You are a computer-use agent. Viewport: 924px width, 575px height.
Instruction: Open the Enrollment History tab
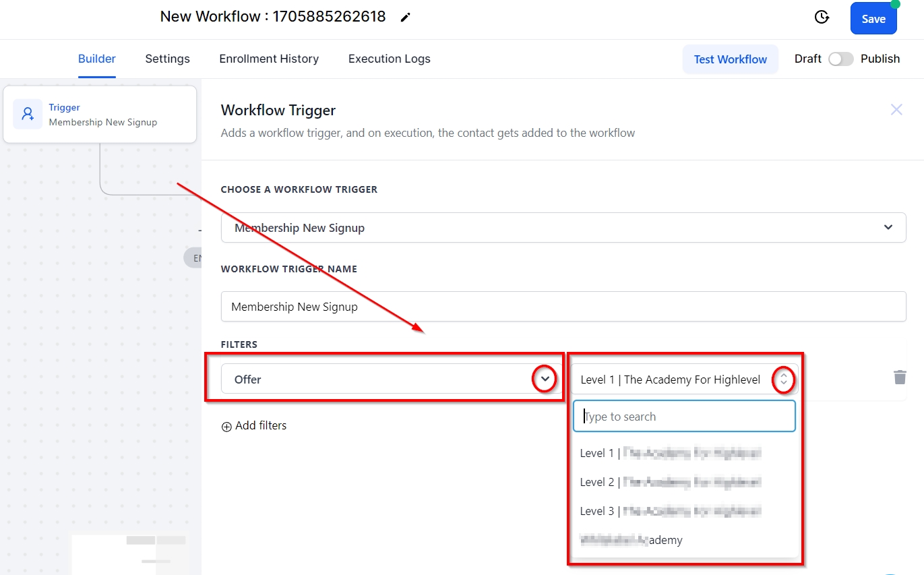(269, 59)
